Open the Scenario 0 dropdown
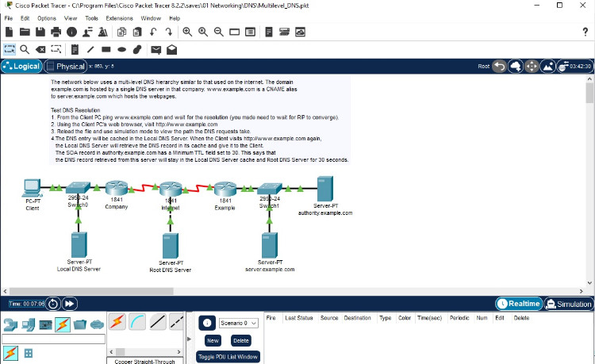Image resolution: width=595 pixels, height=364 pixels. pos(239,323)
